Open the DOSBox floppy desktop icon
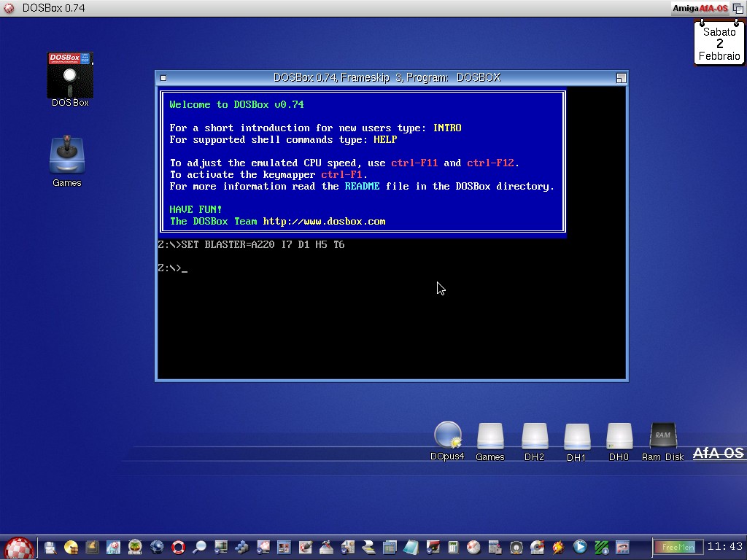 [70, 76]
